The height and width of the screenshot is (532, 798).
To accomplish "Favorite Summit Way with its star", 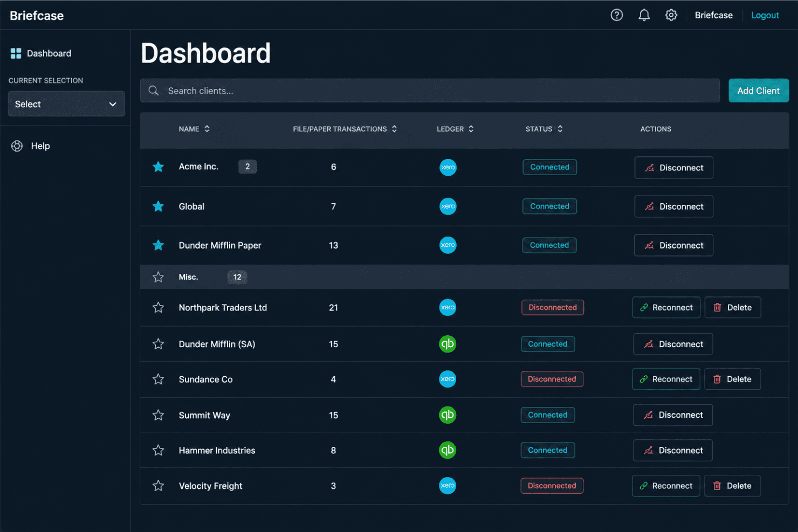I will [x=158, y=415].
